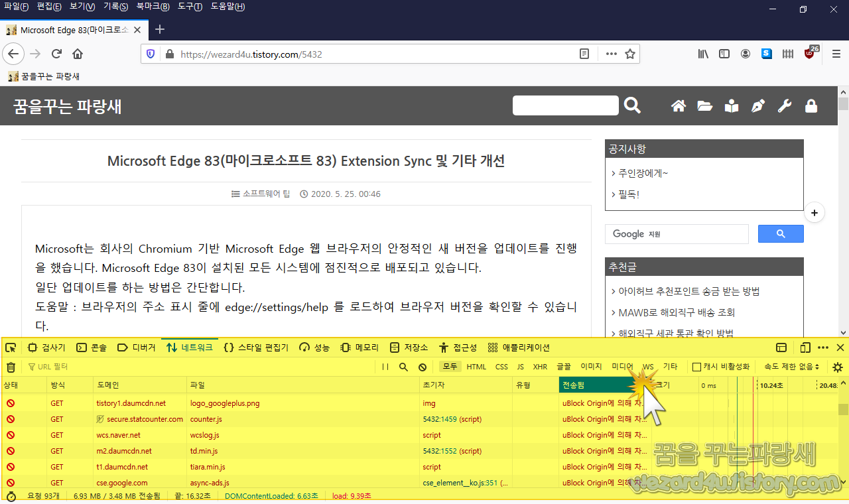This screenshot has height=504, width=849.
Task: Filter requests by 글꼴
Action: [564, 367]
